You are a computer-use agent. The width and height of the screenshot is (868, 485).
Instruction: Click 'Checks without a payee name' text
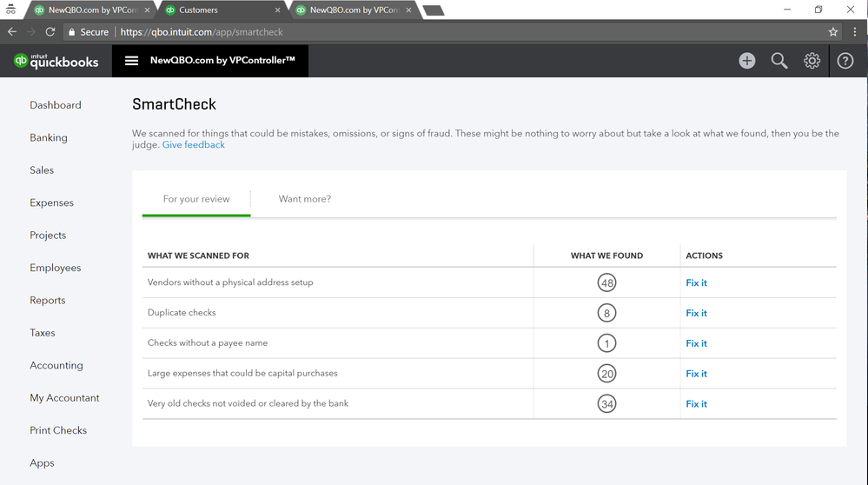pyautogui.click(x=208, y=343)
